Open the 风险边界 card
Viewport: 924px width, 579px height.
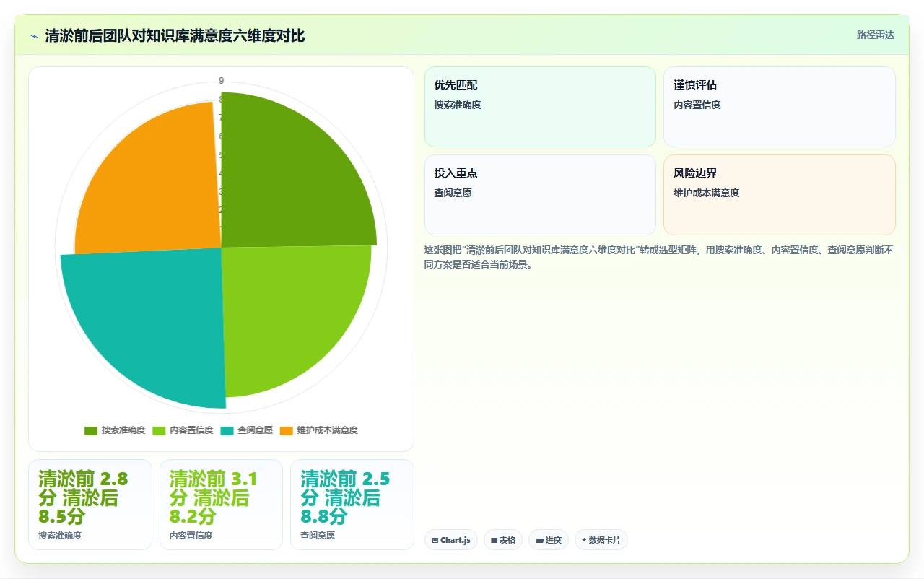[780, 195]
